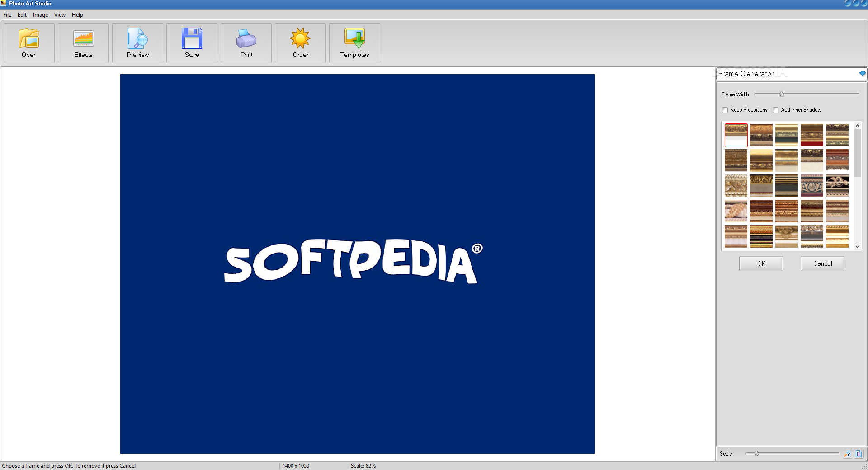Open the Help menu
Screen dimensions: 868x470
point(77,15)
